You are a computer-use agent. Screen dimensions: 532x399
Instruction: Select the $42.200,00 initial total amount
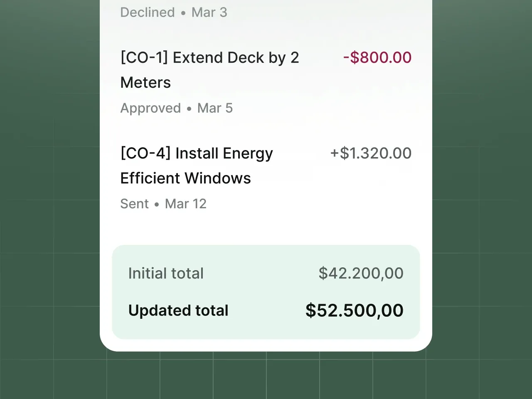click(x=361, y=273)
